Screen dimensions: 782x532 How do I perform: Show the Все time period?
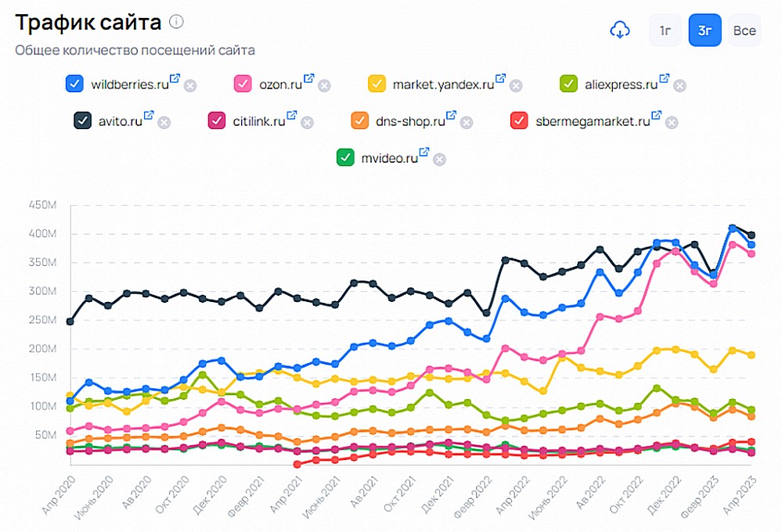tap(744, 31)
